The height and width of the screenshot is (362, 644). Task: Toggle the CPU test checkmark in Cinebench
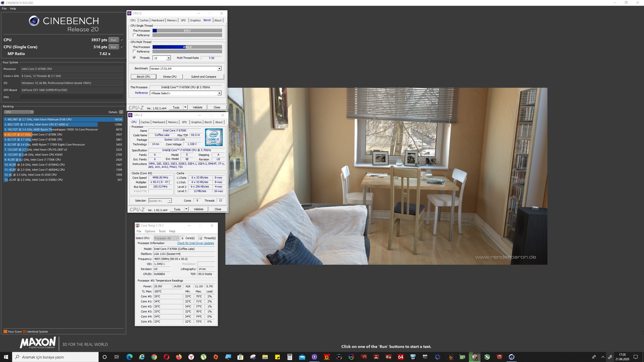pos(122,40)
